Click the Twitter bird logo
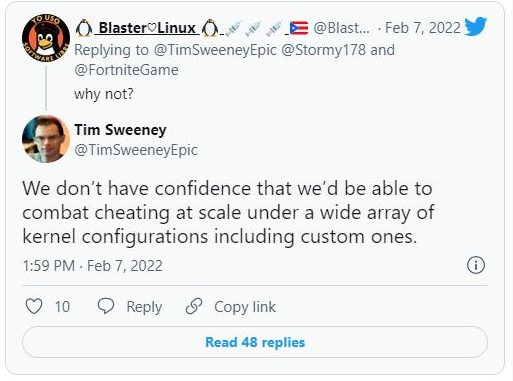The height and width of the screenshot is (381, 513). coord(475,26)
